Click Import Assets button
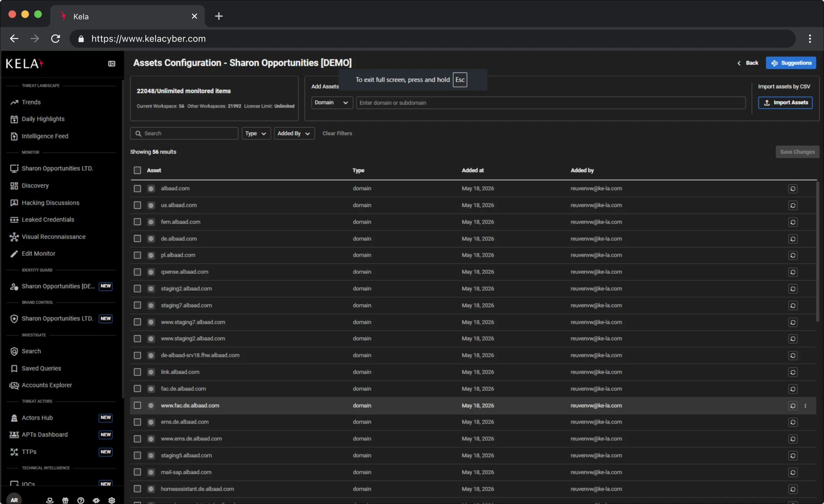The height and width of the screenshot is (504, 824). point(785,103)
